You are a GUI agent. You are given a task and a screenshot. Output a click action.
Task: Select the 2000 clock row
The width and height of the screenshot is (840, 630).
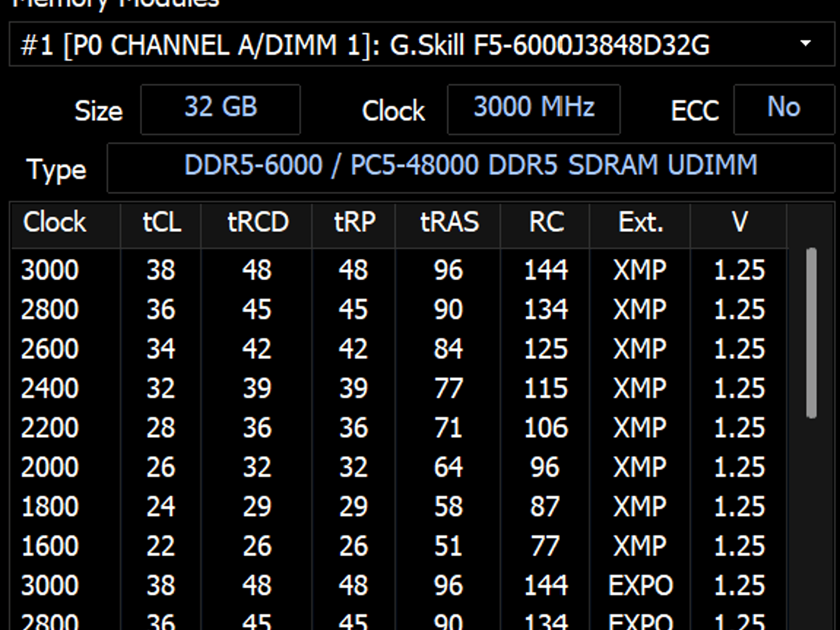coord(399,467)
